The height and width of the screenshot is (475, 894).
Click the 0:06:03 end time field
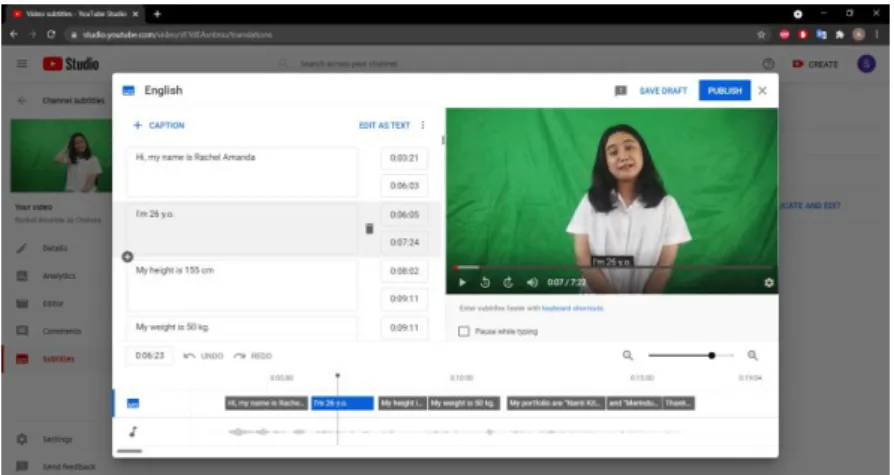pyautogui.click(x=404, y=185)
